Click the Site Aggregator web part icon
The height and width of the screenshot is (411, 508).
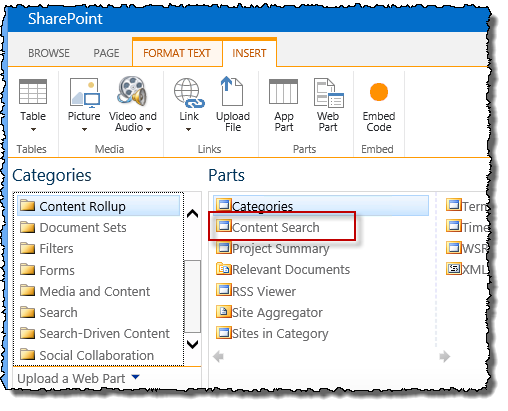[x=224, y=311]
